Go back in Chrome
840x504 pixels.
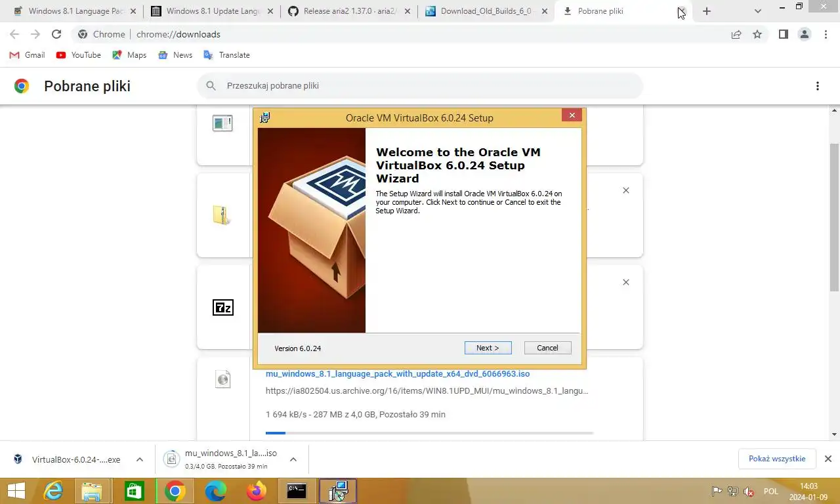14,34
